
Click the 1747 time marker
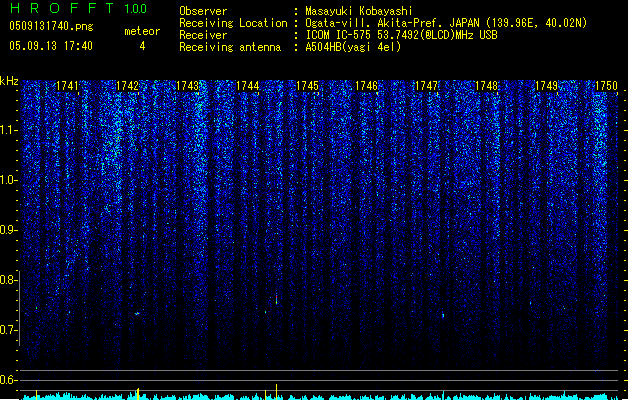pos(426,86)
